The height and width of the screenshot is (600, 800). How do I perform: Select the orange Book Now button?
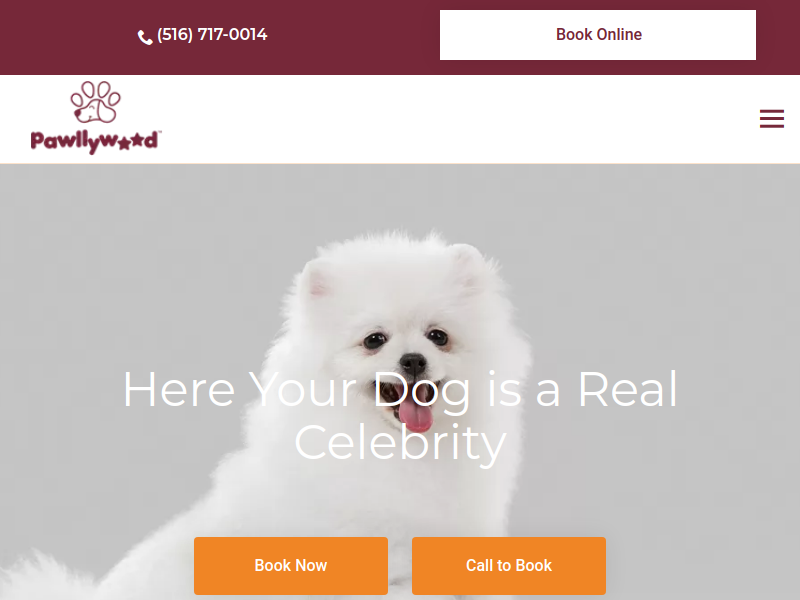291,565
